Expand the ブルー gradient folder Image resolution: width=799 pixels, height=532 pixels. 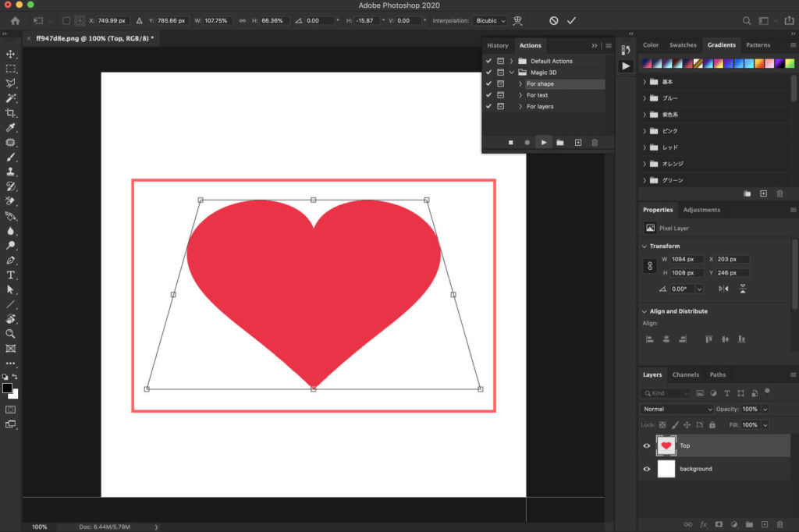click(645, 98)
